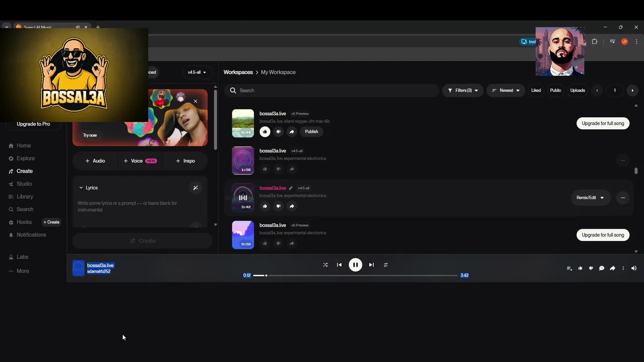The height and width of the screenshot is (362, 644).
Task: Open the player queue list icon
Action: tap(569, 268)
